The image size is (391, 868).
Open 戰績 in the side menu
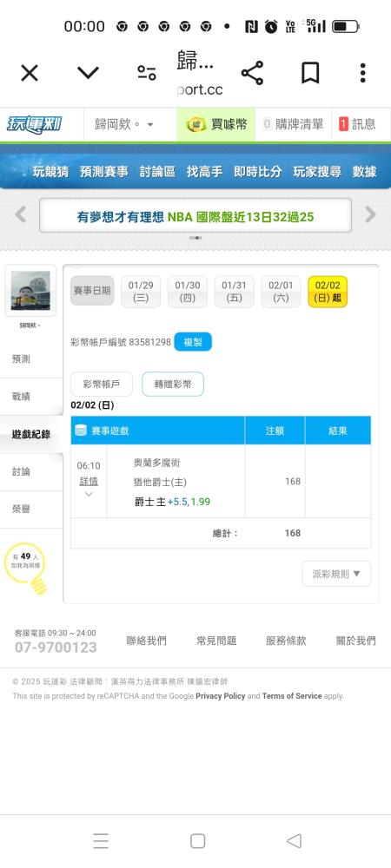[31, 397]
